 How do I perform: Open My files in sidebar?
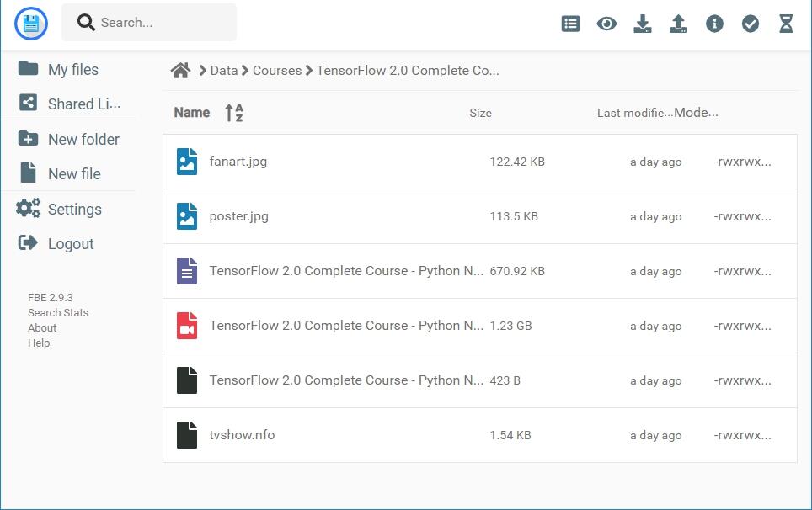pos(72,70)
